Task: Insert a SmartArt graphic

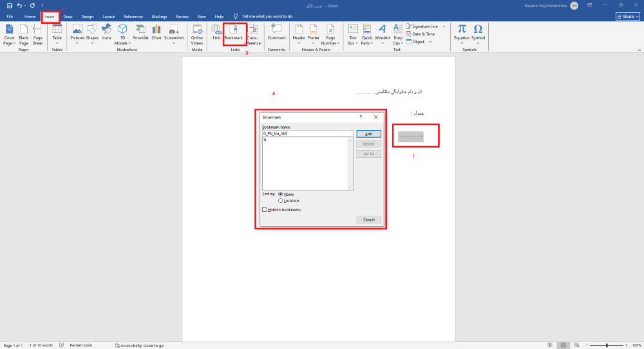Action: pos(140,32)
